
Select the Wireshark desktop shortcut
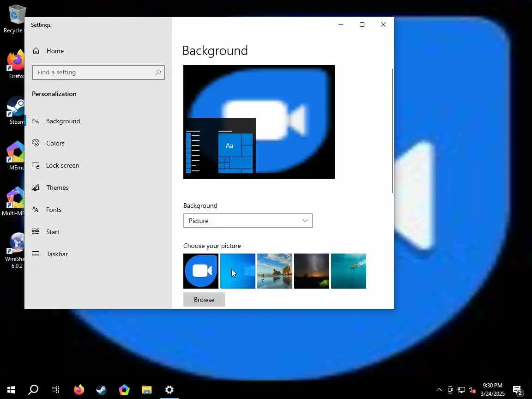15,250
